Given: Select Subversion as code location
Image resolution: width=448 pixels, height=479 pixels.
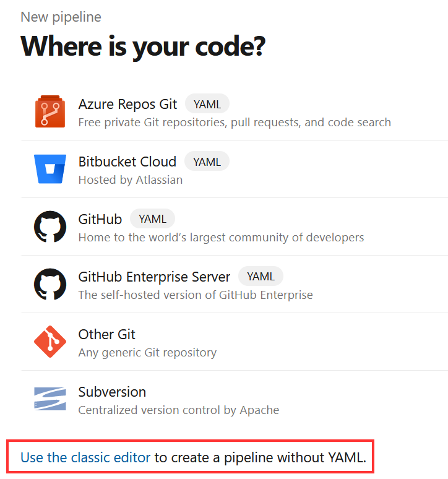Looking at the screenshot, I should [235, 399].
